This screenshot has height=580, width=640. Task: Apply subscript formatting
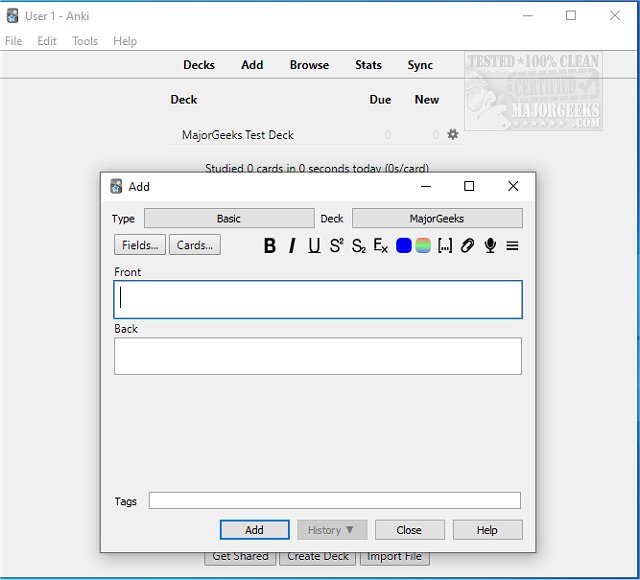358,246
